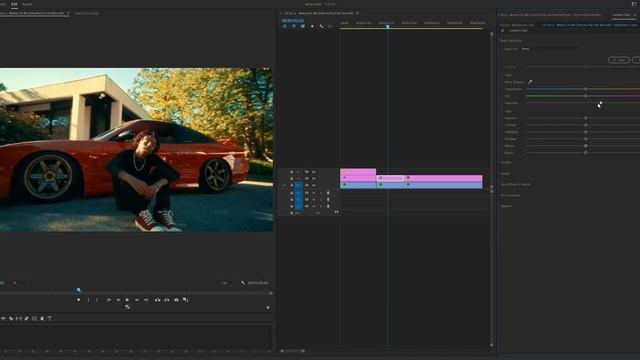Open the Input LUT dropdown
This screenshot has height=360, width=640.
point(550,49)
